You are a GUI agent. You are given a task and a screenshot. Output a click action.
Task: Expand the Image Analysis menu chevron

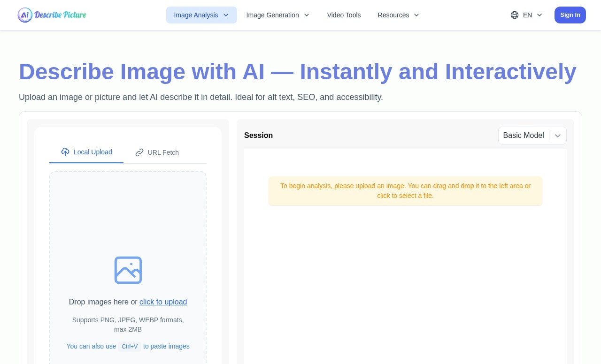[x=226, y=15]
